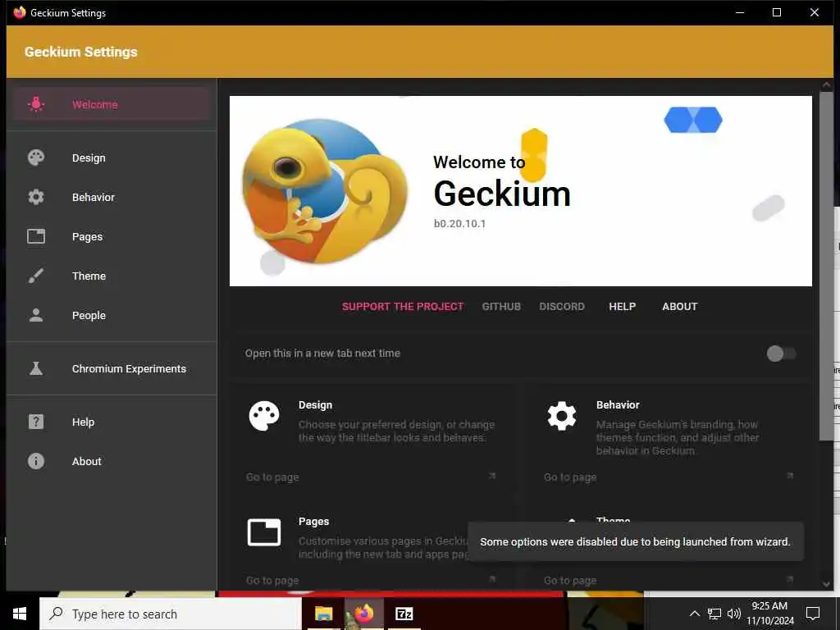The height and width of the screenshot is (630, 840).
Task: Click the large window icon on Pages card
Action: click(x=264, y=532)
